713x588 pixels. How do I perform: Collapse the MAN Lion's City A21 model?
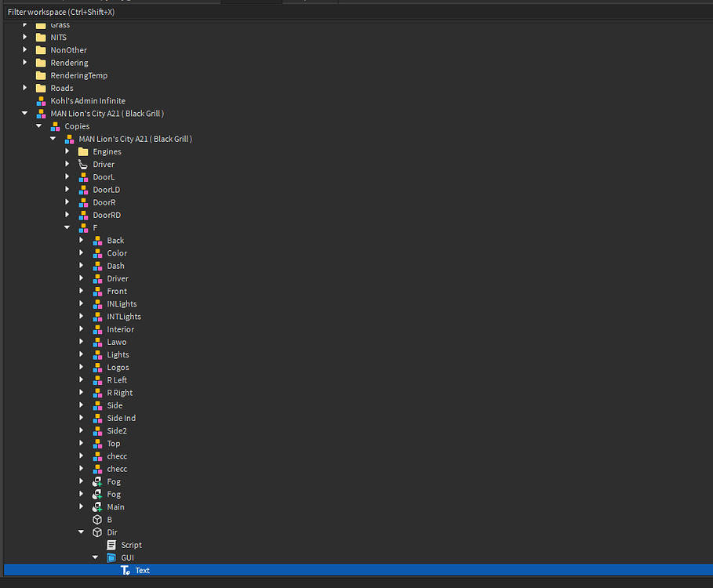point(24,113)
